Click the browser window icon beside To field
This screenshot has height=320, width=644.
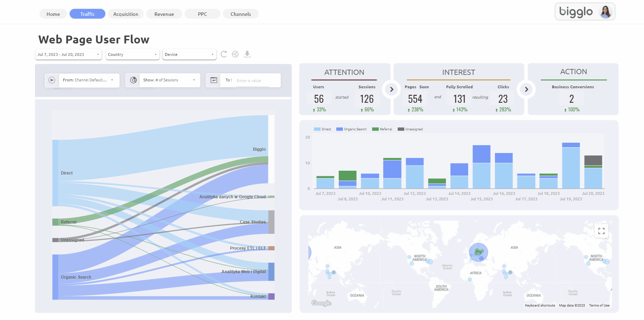[x=214, y=80]
